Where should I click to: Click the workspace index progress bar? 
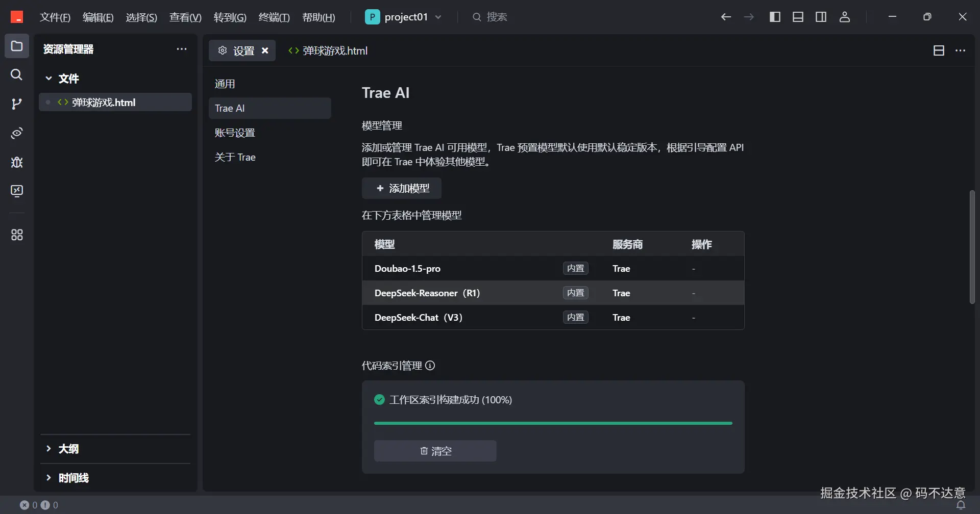click(x=553, y=423)
